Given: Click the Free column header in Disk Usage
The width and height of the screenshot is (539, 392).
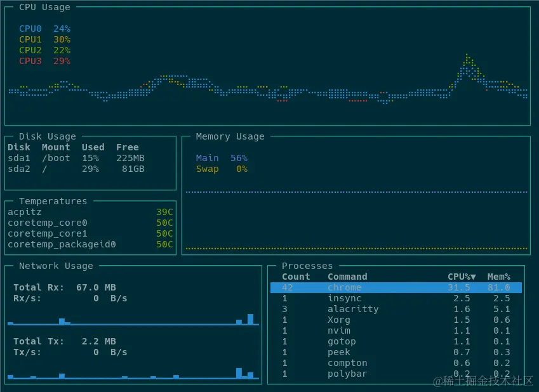Looking at the screenshot, I should tap(128, 147).
